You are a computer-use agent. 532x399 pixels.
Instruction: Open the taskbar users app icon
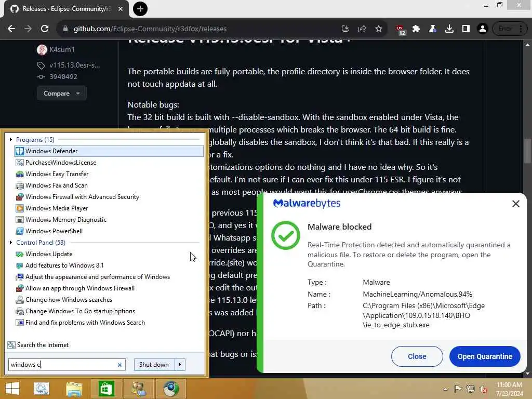click(138, 389)
